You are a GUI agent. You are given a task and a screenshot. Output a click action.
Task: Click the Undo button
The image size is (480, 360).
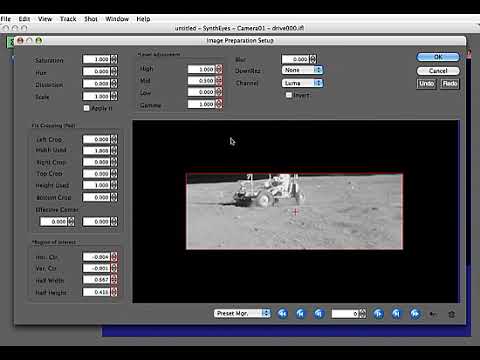[x=426, y=84]
